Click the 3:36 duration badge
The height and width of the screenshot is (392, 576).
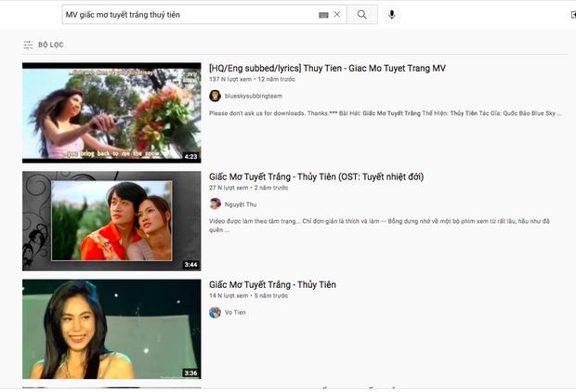pos(190,372)
